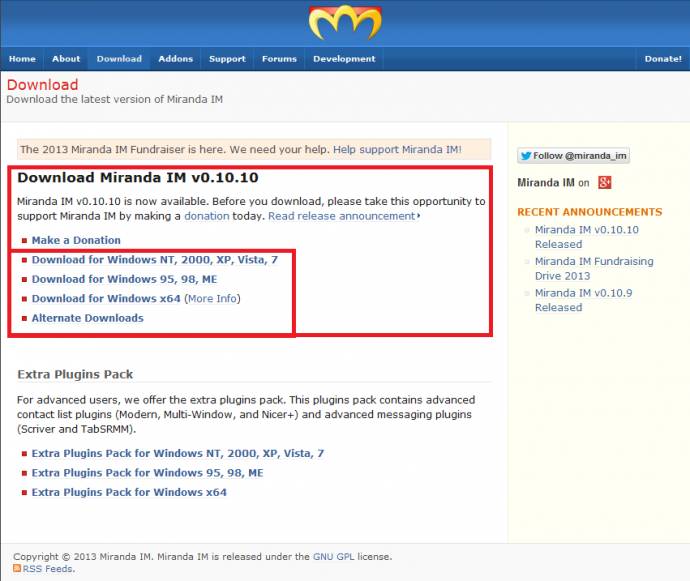This screenshot has width=690, height=581.
Task: Click the Google+ icon
Action: coord(604,183)
